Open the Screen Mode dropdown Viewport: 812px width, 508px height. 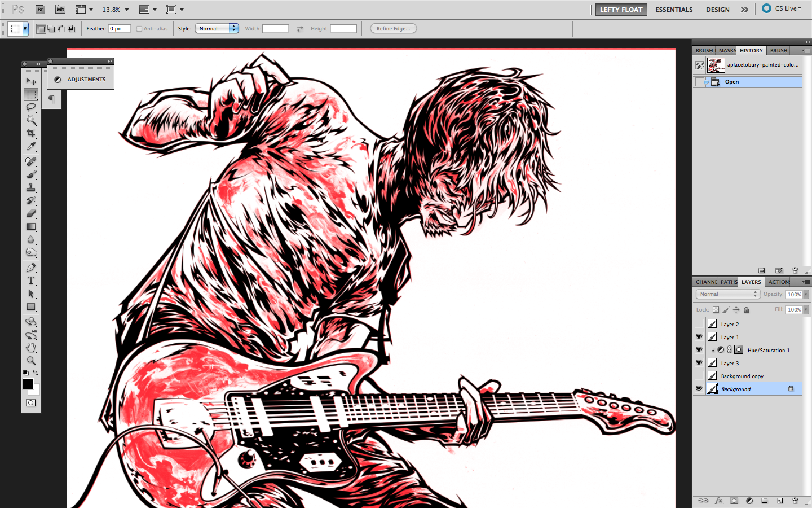pyautogui.click(x=175, y=10)
